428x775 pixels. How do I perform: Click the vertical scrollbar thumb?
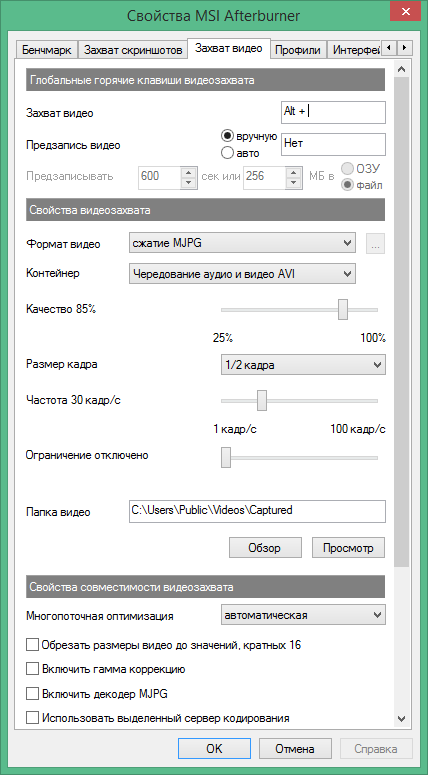401,321
